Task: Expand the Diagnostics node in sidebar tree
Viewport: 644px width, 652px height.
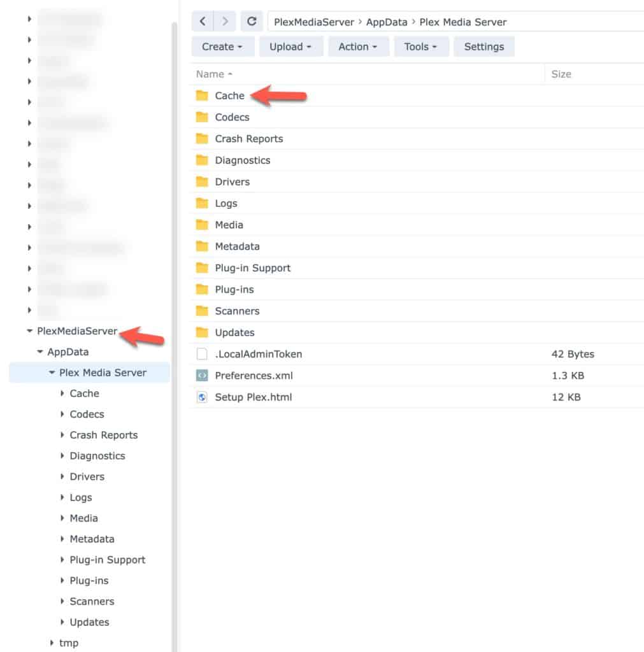Action: click(62, 456)
